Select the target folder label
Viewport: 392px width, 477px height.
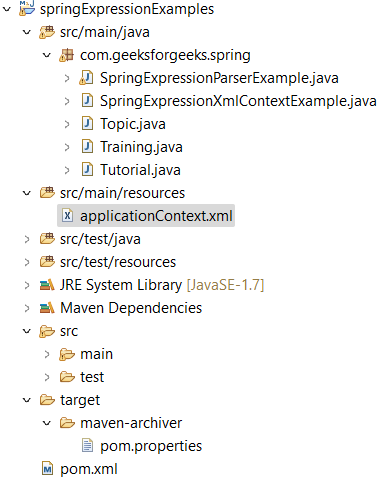point(80,400)
